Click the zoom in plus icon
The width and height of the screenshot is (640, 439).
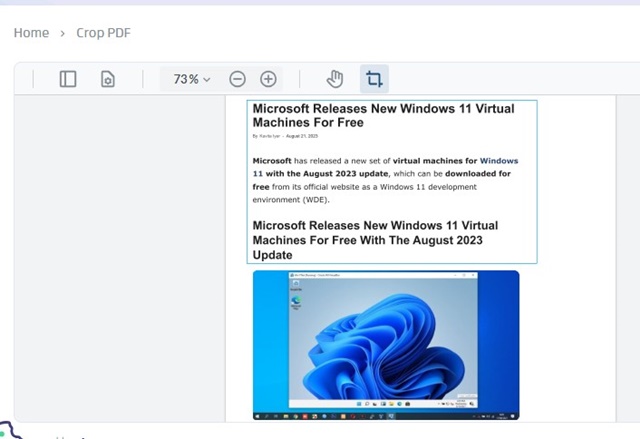click(268, 79)
